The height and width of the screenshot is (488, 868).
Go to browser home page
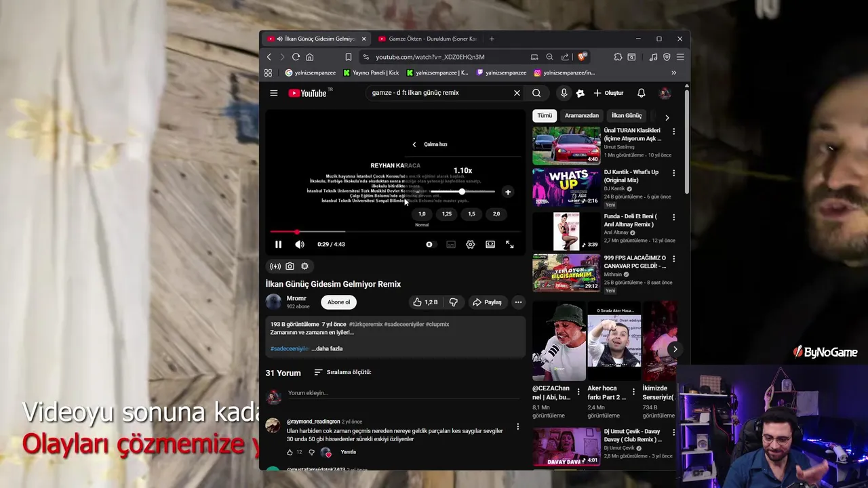310,57
